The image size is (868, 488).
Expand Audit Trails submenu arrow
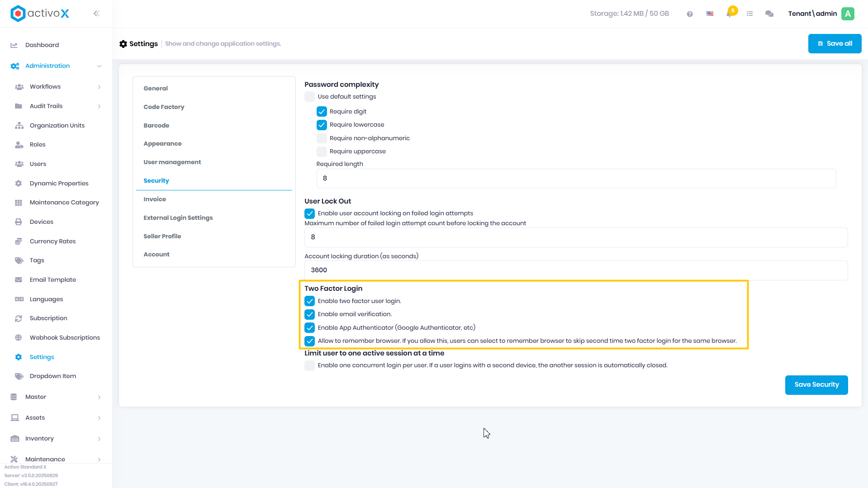[x=99, y=106]
